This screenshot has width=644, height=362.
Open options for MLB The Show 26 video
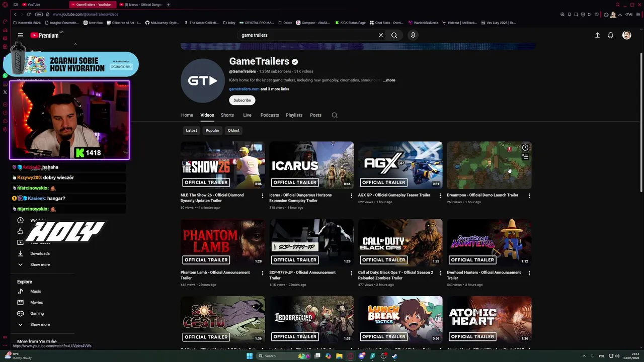coord(263,196)
